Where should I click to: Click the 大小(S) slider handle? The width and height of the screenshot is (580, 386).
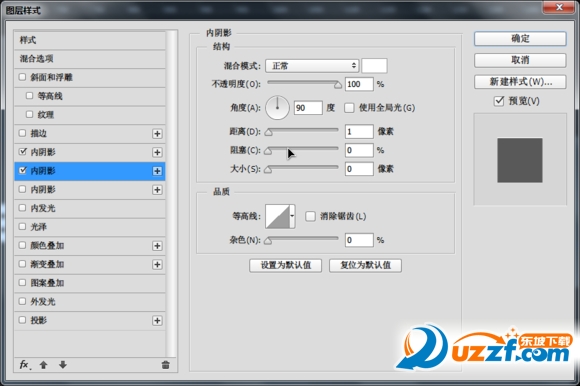[269, 170]
